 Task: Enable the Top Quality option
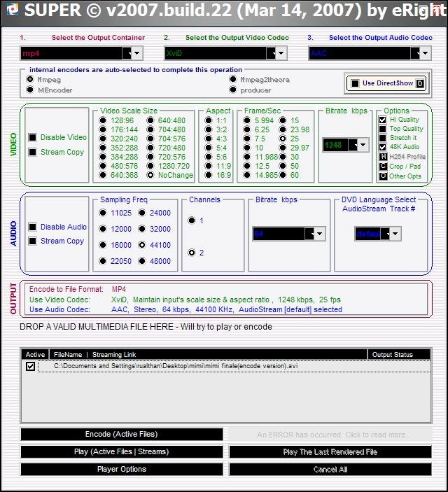pyautogui.click(x=382, y=129)
